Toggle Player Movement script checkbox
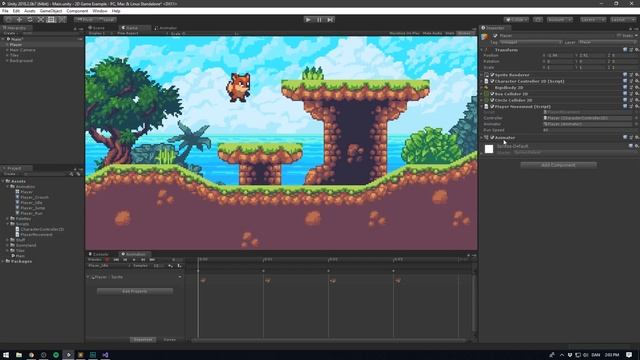The width and height of the screenshot is (640, 360). 492,107
